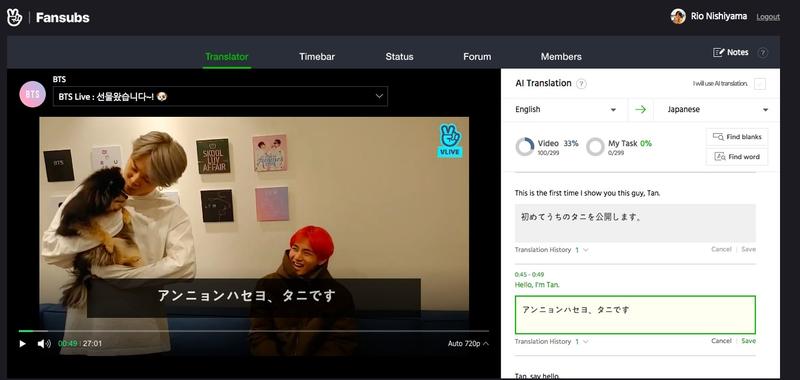
Task: Click the language direction arrow
Action: (640, 110)
